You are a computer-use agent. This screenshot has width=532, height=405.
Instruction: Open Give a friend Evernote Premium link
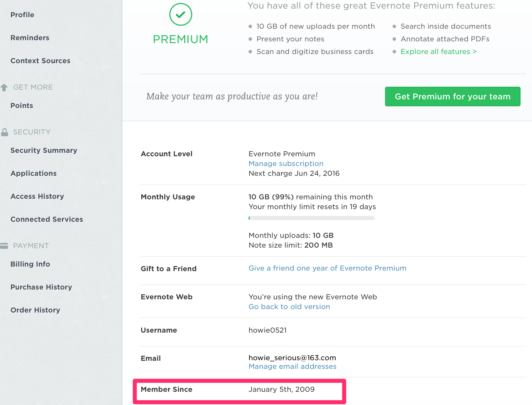(x=327, y=268)
